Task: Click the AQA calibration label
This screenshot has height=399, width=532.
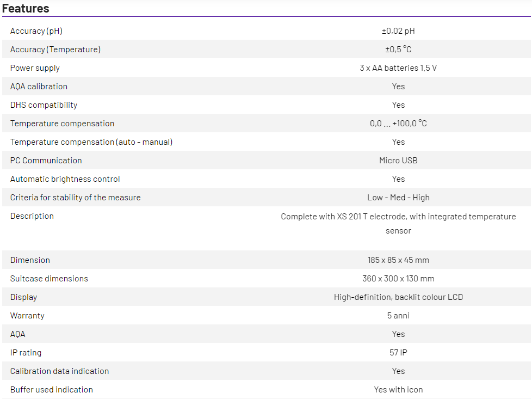Action: coord(39,87)
